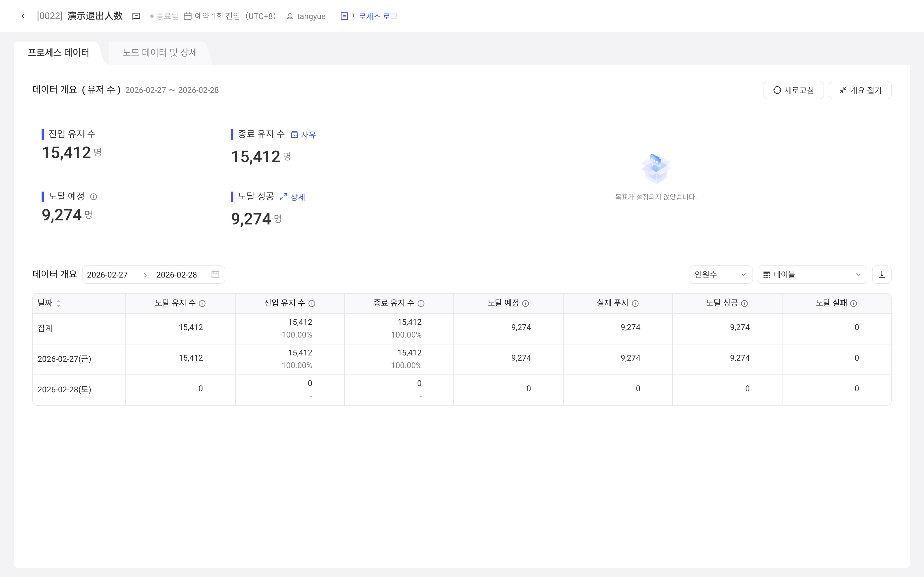Open 사유 link next to 종료 유저 수
Image resolution: width=924 pixels, height=577 pixels.
click(x=303, y=135)
